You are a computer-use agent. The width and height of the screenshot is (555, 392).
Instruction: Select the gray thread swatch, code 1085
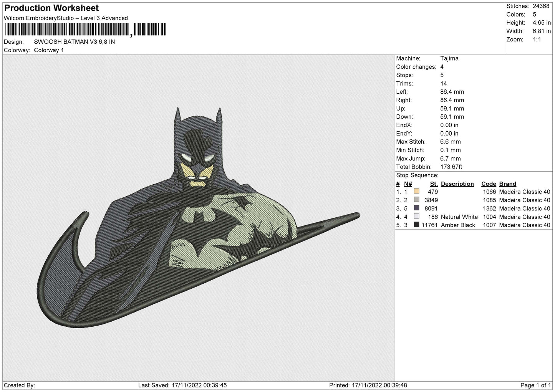click(x=416, y=200)
